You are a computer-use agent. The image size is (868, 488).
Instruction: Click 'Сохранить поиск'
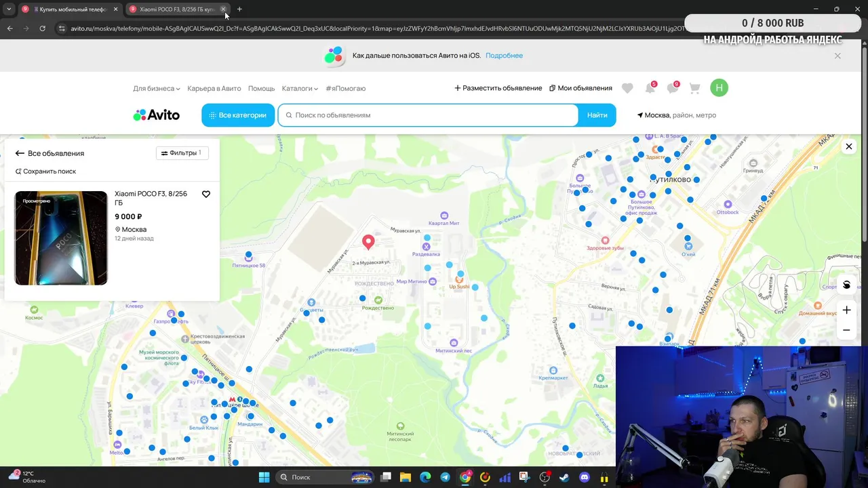point(45,171)
